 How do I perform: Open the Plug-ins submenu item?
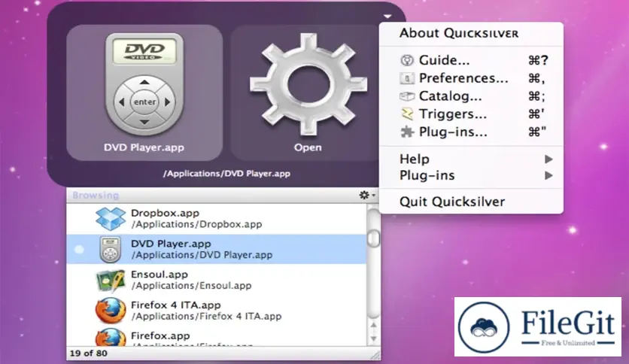471,175
